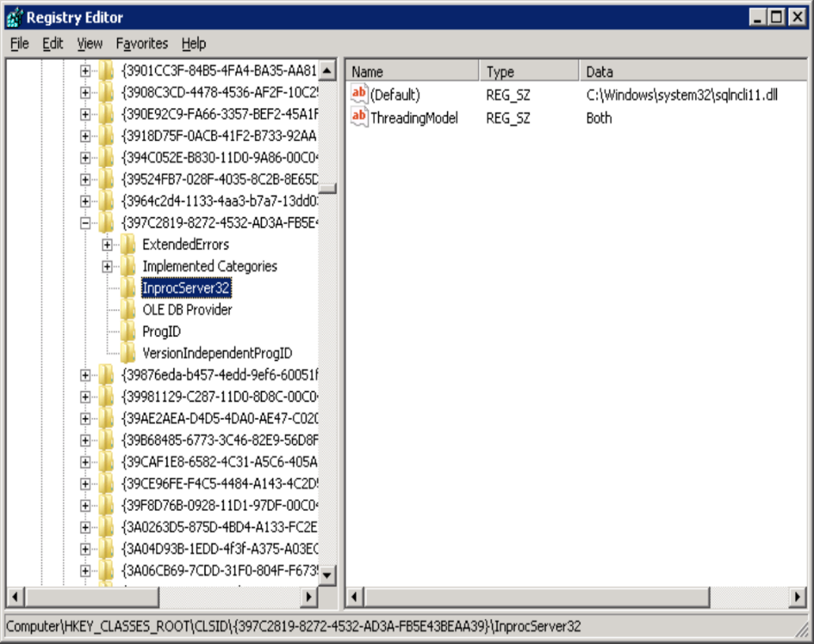The width and height of the screenshot is (814, 644).
Task: Sort values by the Type column header
Action: click(x=528, y=71)
